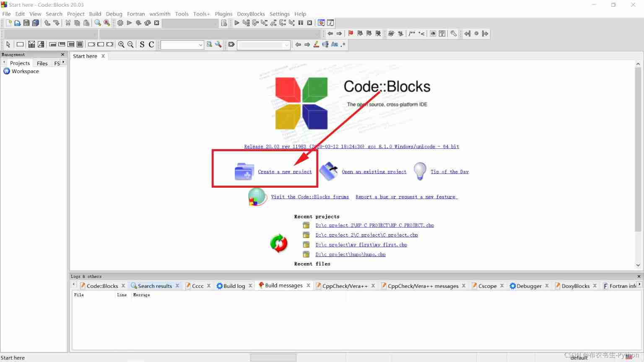The image size is (644, 362).
Task: Click the Replace toolbar icon
Action: pyautogui.click(x=107, y=23)
